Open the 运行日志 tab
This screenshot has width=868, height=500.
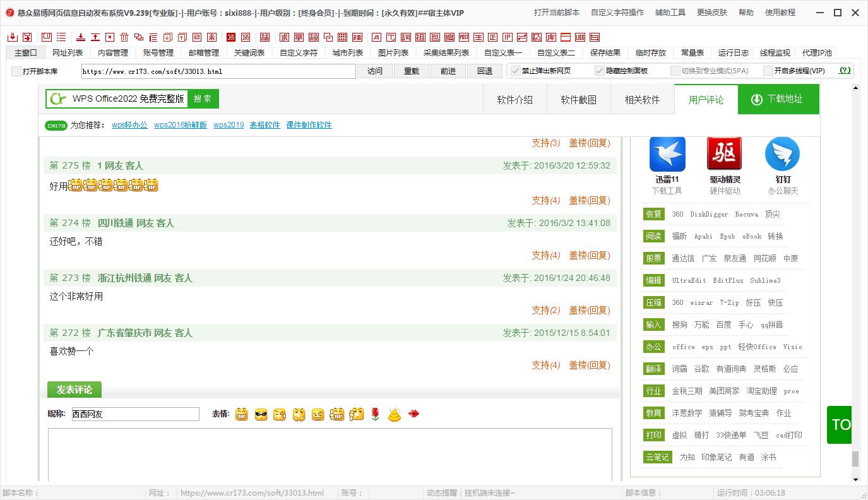(x=734, y=53)
